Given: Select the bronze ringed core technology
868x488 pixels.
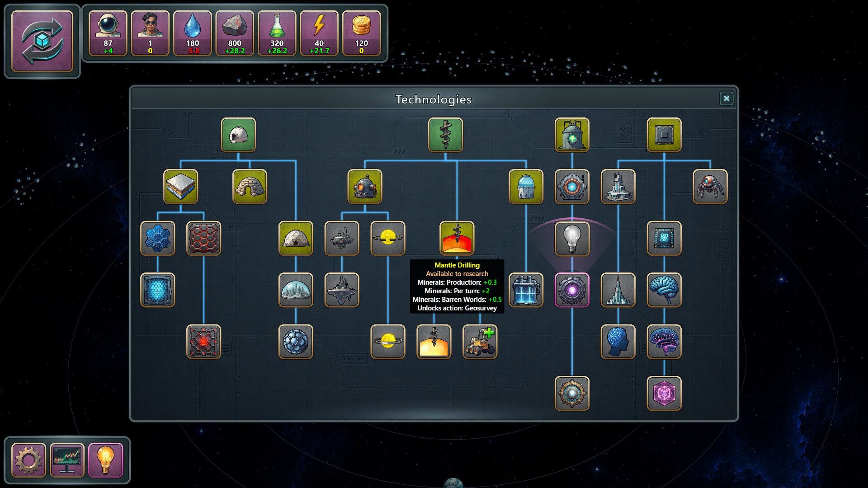Looking at the screenshot, I should [572, 394].
